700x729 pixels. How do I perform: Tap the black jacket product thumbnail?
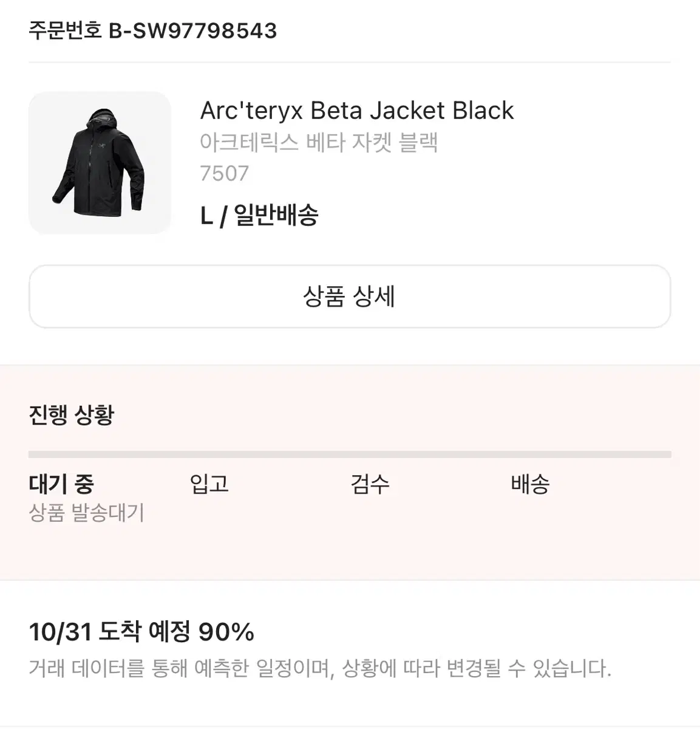pyautogui.click(x=100, y=163)
